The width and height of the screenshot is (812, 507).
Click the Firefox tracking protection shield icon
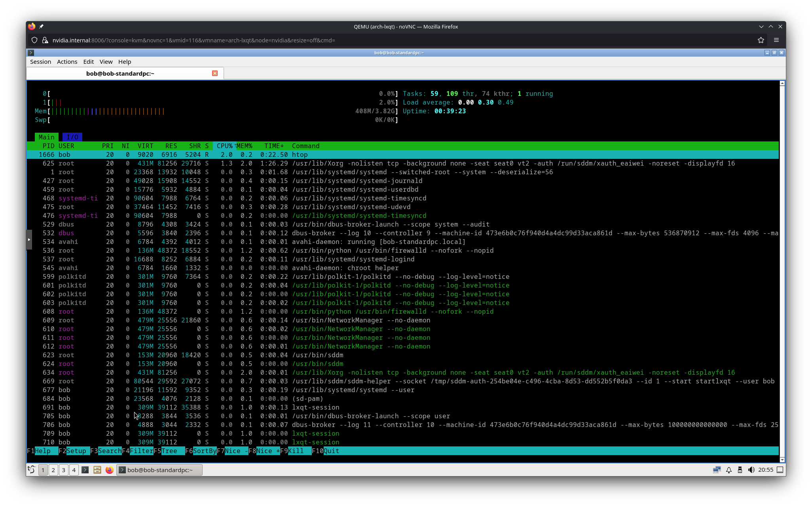[x=34, y=40]
